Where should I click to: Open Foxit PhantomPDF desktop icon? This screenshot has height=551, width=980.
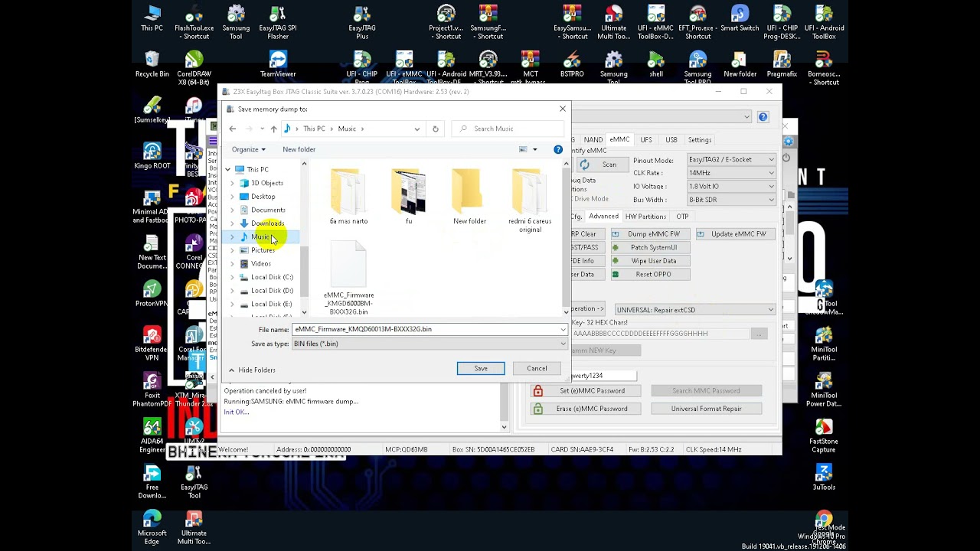click(152, 390)
